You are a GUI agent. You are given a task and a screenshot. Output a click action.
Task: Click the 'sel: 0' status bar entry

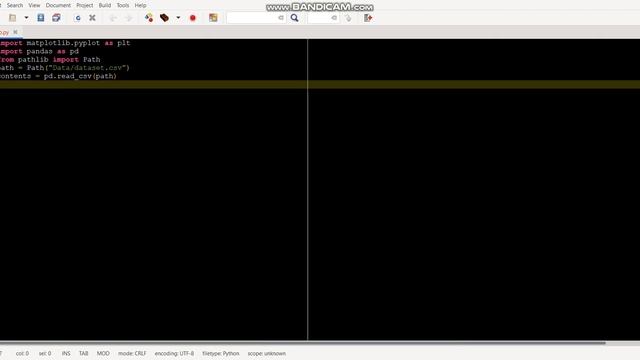45,353
